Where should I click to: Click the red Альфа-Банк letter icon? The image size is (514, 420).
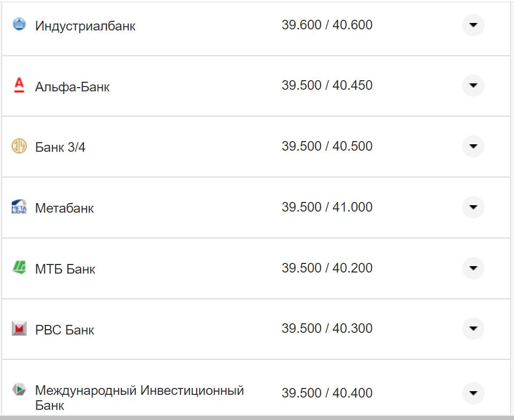click(x=19, y=85)
